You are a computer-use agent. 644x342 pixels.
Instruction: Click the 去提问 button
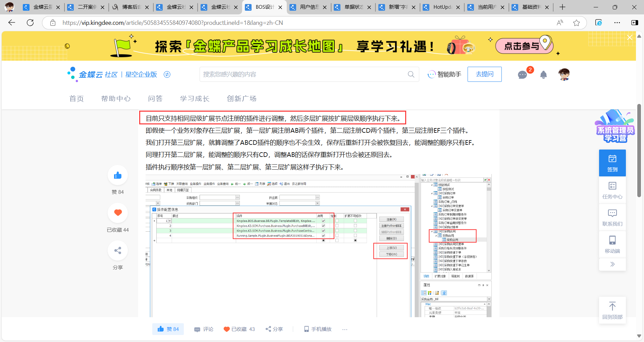(485, 74)
